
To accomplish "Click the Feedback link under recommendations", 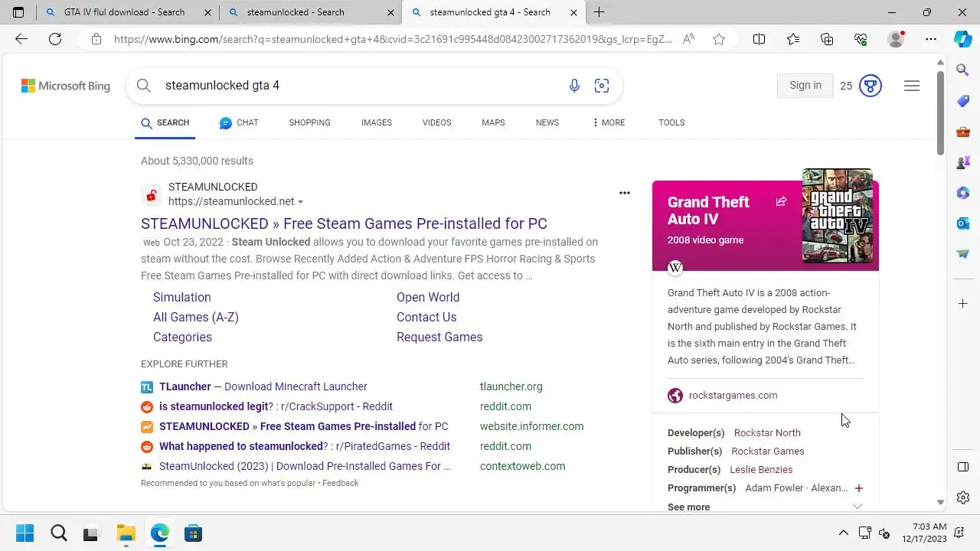I will point(340,483).
